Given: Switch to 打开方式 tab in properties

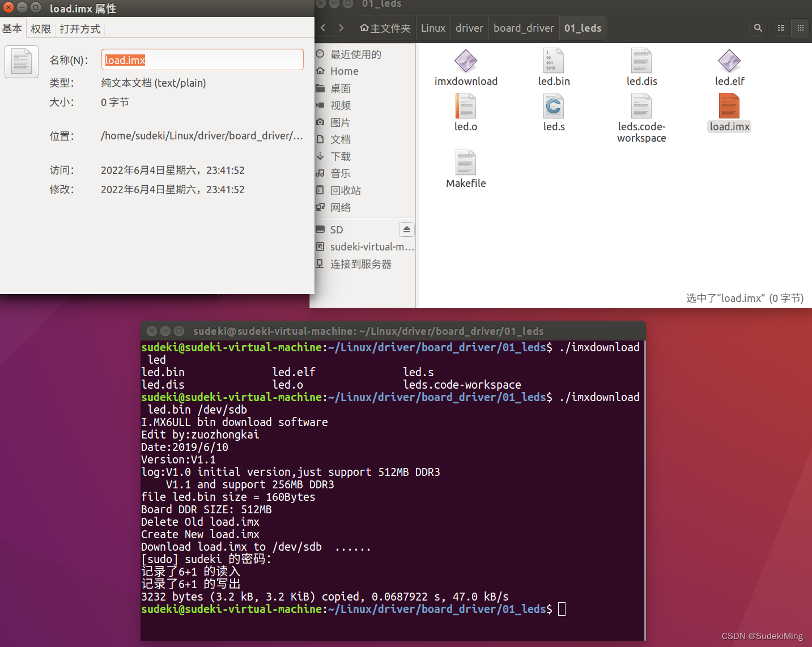Looking at the screenshot, I should (80, 29).
